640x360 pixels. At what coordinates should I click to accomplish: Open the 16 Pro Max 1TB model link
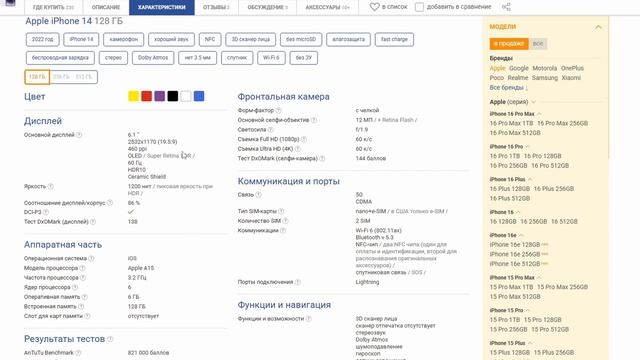(x=511, y=123)
